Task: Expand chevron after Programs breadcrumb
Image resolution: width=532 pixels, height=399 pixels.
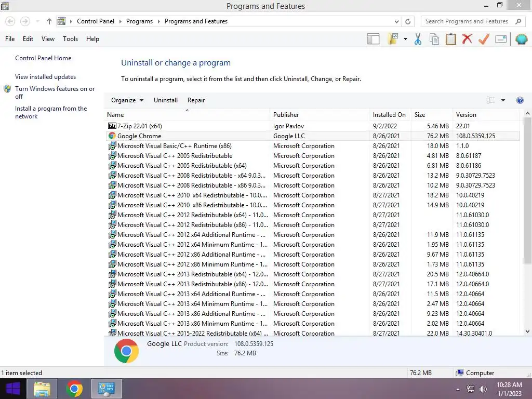Action: (158, 21)
